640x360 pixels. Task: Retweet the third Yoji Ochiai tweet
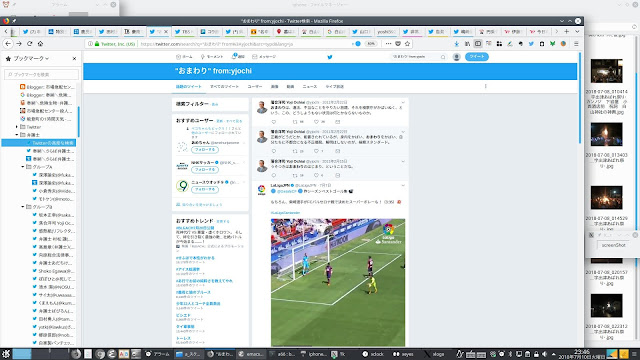pos(295,176)
